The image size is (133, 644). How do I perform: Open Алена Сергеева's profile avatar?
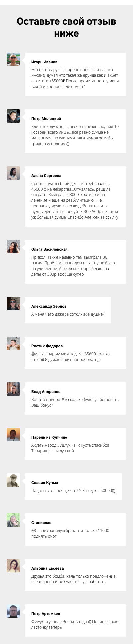point(13,173)
